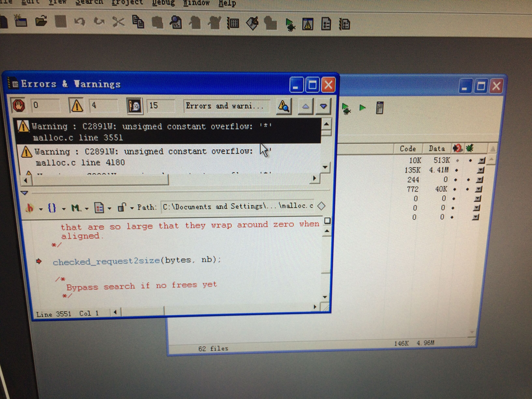Click the Code column header
This screenshot has height=399, width=532.
point(408,149)
